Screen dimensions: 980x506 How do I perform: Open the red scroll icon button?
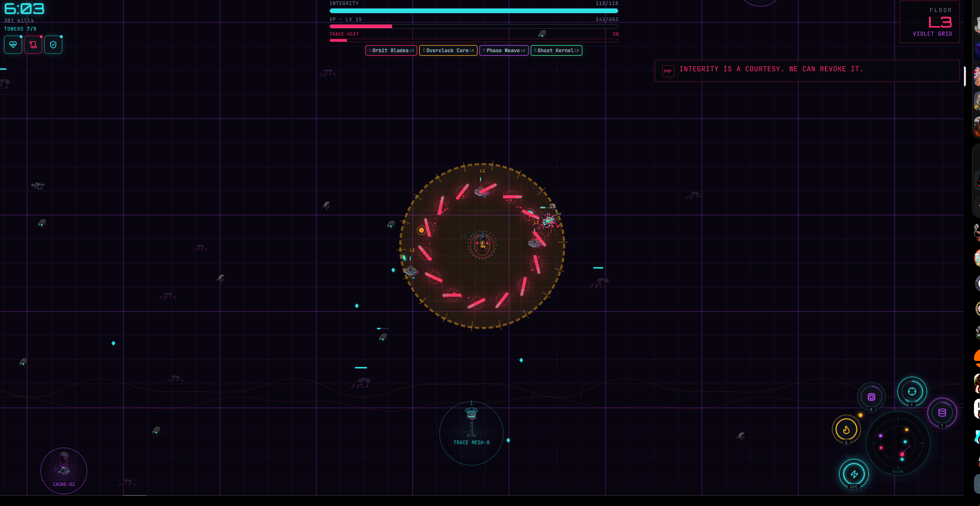[33, 45]
